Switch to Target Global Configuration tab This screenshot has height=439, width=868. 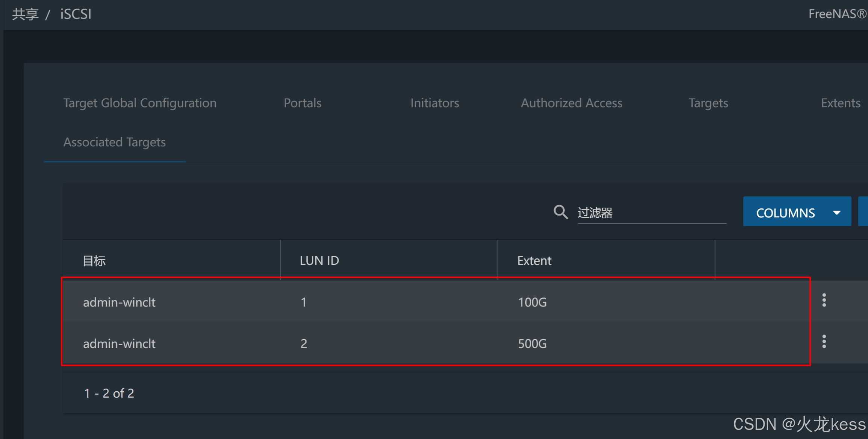tap(140, 103)
